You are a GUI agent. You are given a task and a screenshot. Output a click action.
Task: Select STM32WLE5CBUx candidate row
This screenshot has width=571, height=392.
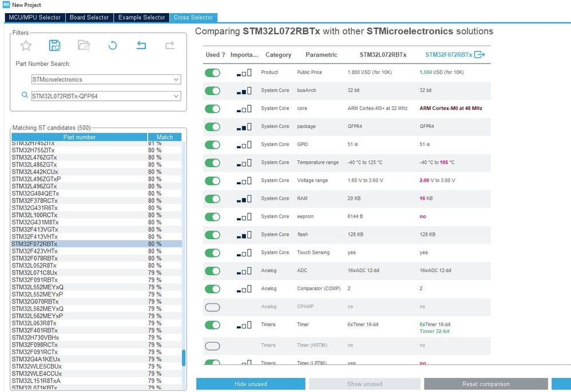point(97,366)
